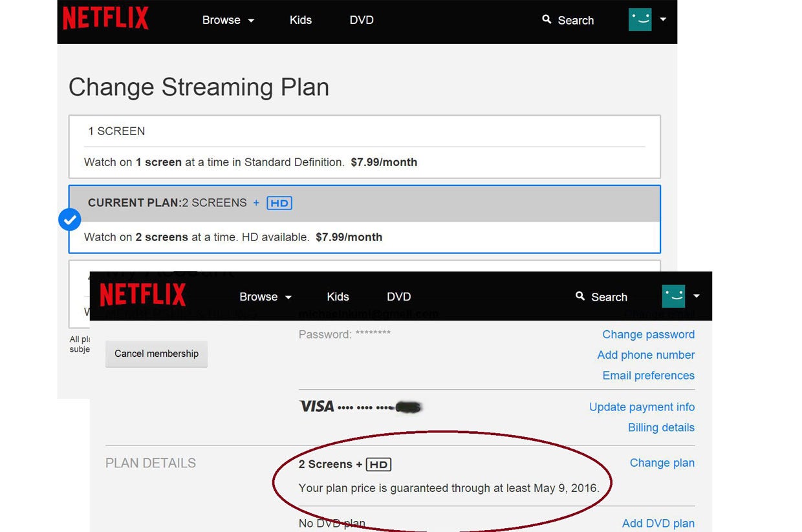Image resolution: width=802 pixels, height=532 pixels.
Task: Open Kids in the My Account window navigation
Action: (338, 297)
